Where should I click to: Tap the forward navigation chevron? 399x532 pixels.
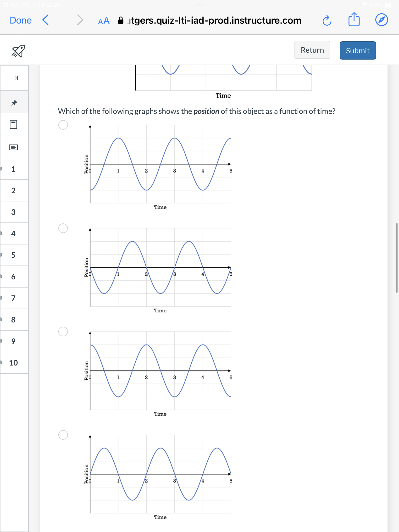pyautogui.click(x=80, y=20)
